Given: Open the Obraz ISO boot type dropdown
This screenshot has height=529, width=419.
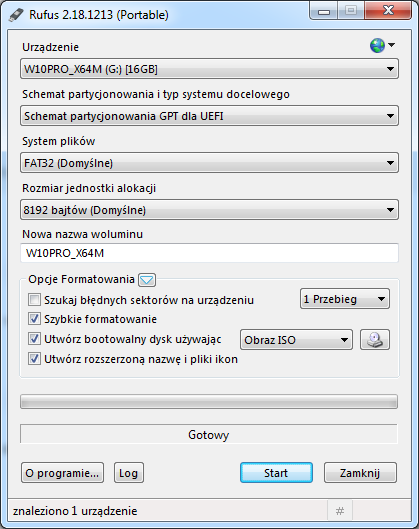Looking at the screenshot, I should [x=296, y=339].
